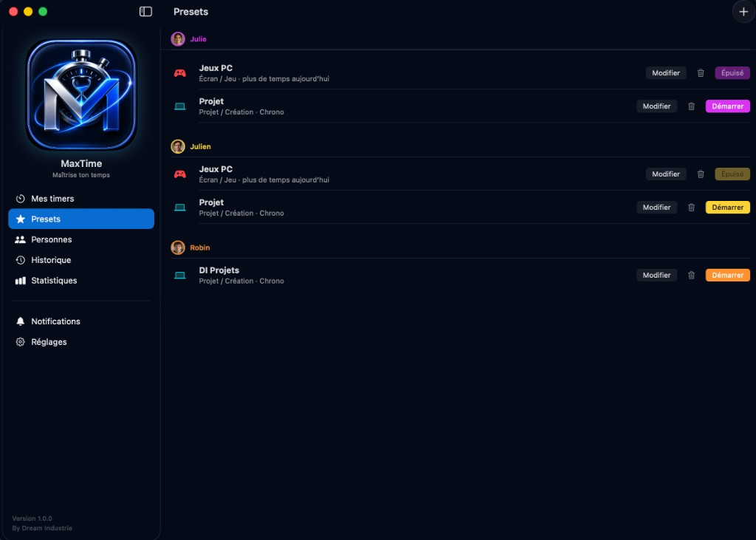The width and height of the screenshot is (756, 540).
Task: Click the DI Projets preset title
Action: click(219, 270)
